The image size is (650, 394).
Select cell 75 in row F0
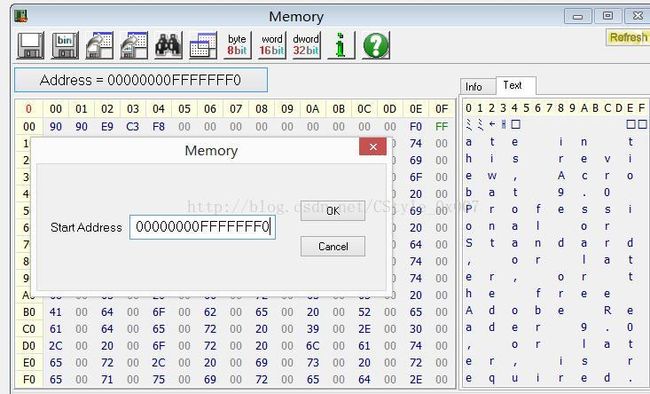158,379
